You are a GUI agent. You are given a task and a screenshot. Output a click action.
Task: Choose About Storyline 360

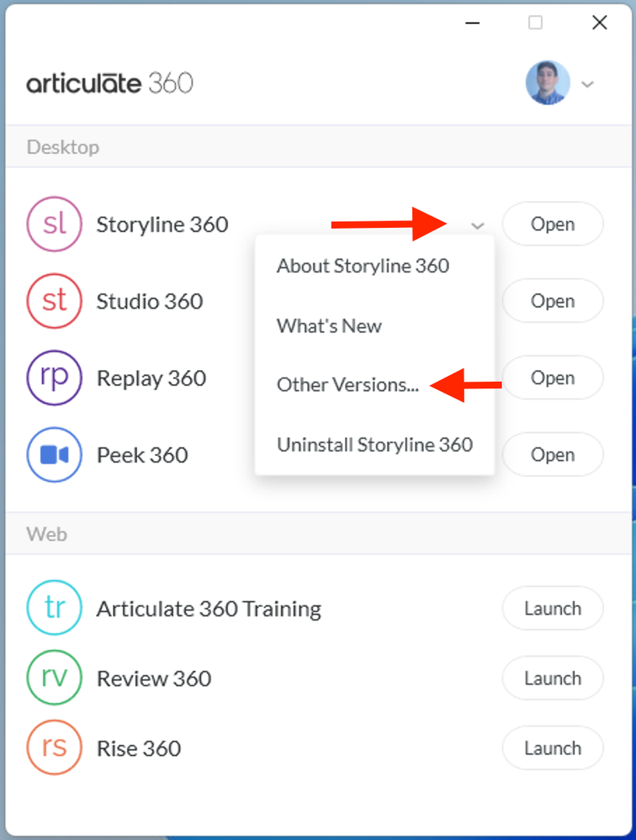point(363,267)
